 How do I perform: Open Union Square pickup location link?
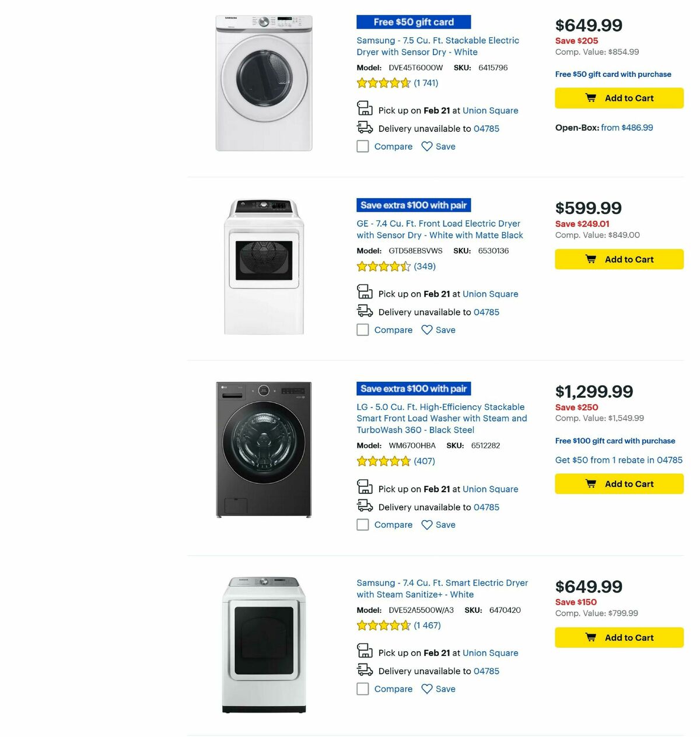click(490, 110)
